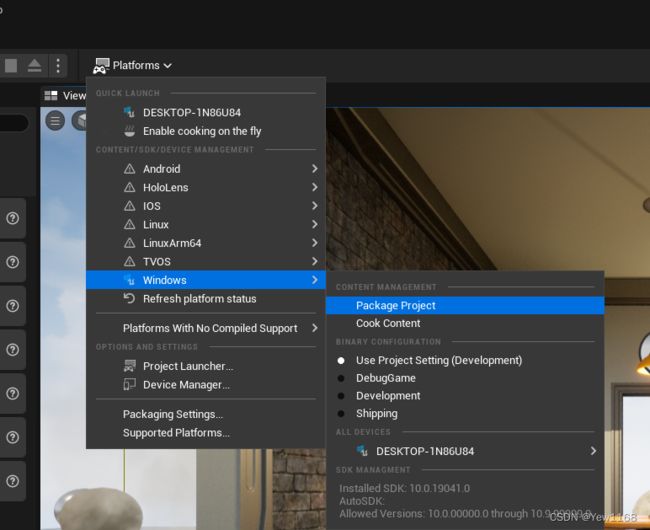This screenshot has width=650, height=530.
Task: Select Cook Content
Action: click(x=465, y=323)
